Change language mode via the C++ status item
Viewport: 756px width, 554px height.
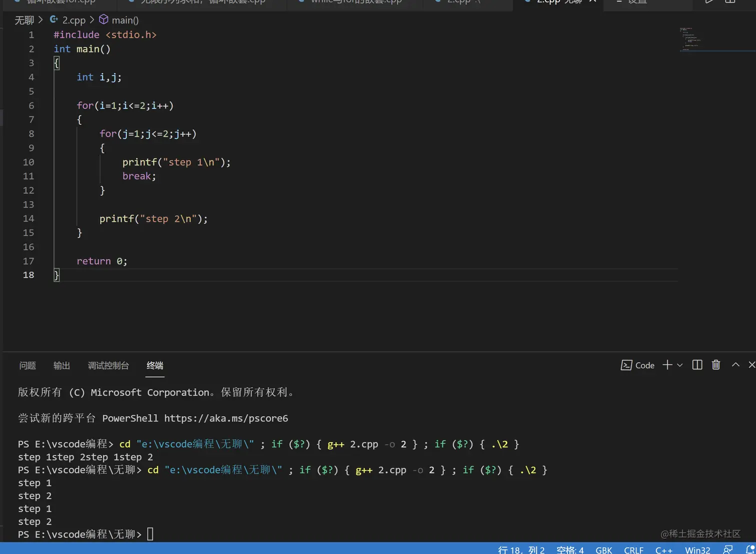[664, 550]
